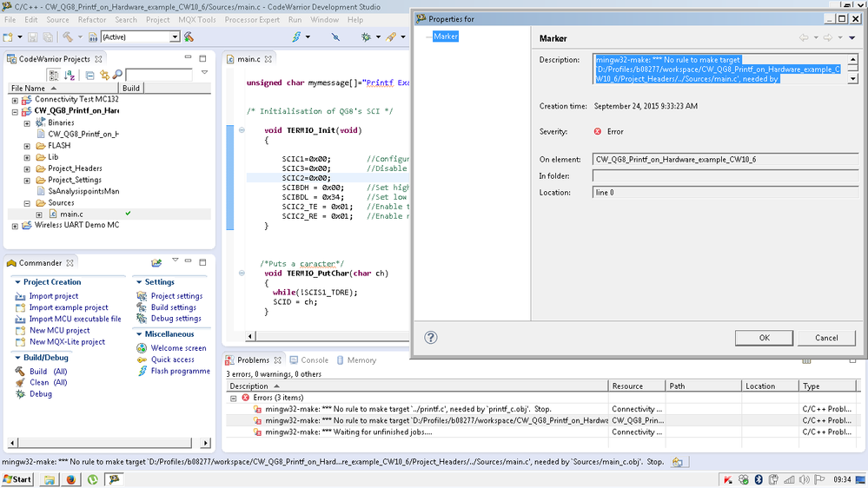Open the (Active) build configuration dropdown
The image size is (868, 488).
pos(175,37)
